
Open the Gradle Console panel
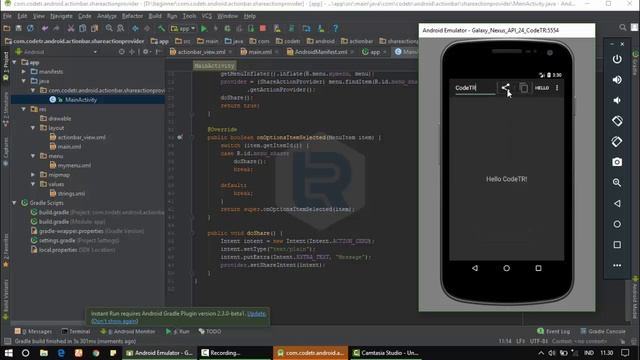coord(603,331)
